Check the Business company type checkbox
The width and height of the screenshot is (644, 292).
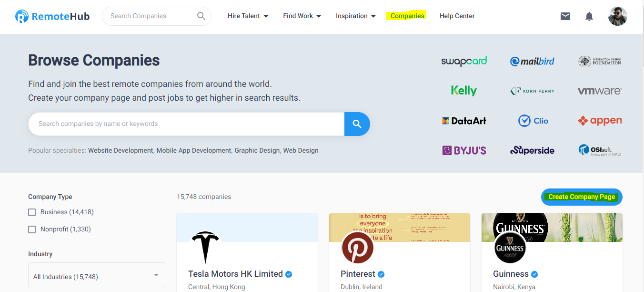point(32,212)
